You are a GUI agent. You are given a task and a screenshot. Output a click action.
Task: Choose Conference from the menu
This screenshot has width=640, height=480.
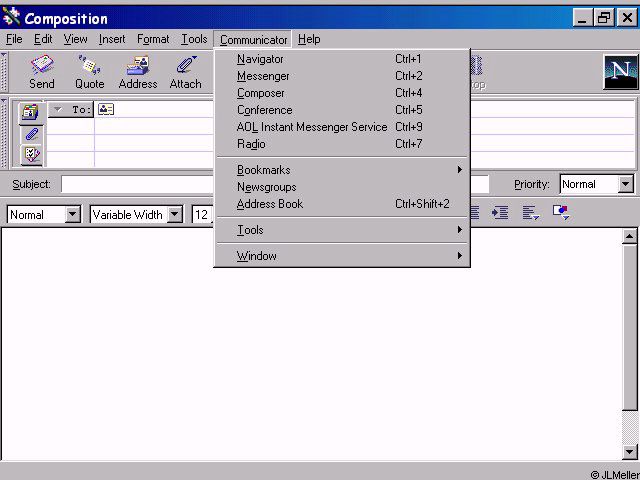[x=342, y=110]
